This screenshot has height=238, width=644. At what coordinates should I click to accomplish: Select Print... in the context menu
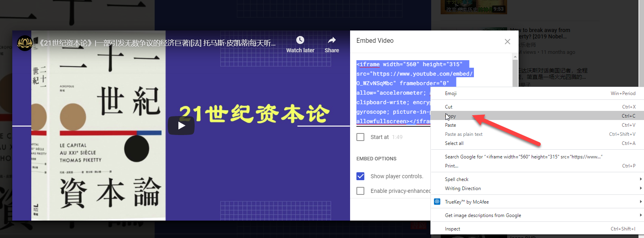click(537, 166)
